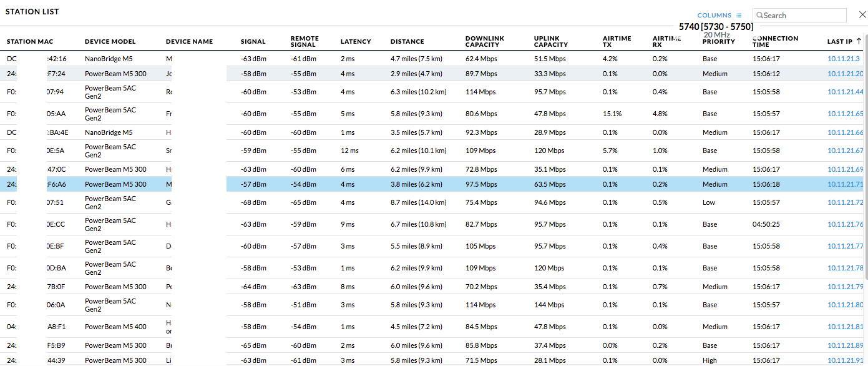Viewport: 868px width, 366px height.
Task: Sort by Distance column header
Action: coord(407,42)
